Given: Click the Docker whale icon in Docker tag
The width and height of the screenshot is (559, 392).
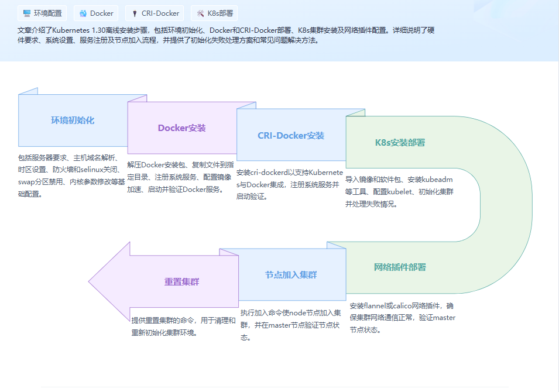Looking at the screenshot, I should (83, 13).
